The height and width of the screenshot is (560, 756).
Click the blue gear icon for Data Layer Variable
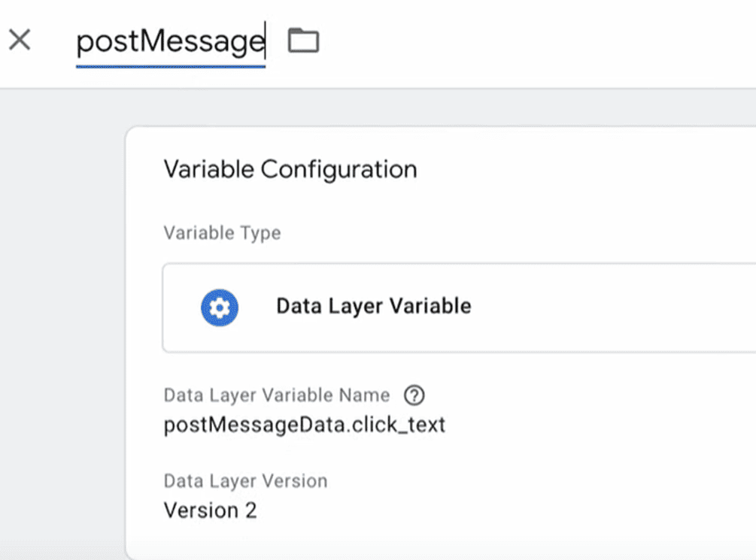tap(220, 307)
